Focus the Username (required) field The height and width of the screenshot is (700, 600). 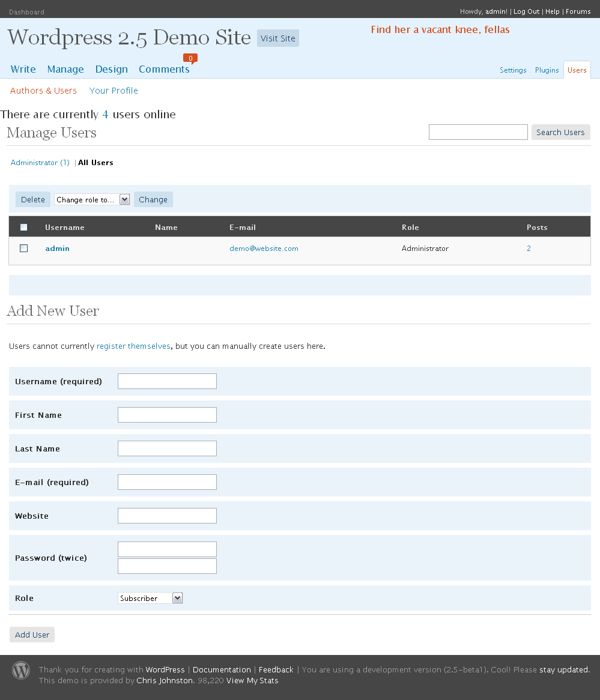(x=167, y=381)
